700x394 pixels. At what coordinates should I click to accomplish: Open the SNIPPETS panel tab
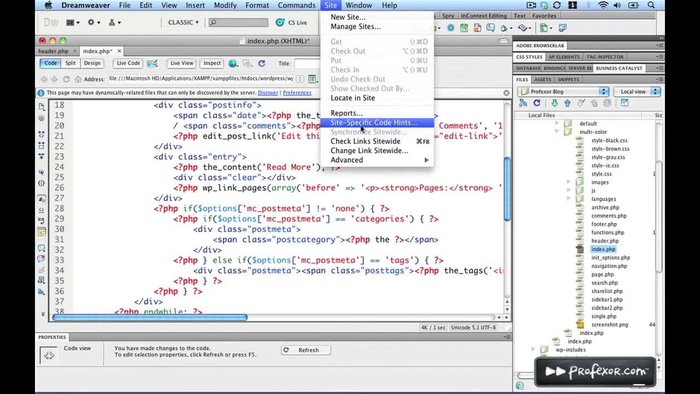(568, 79)
